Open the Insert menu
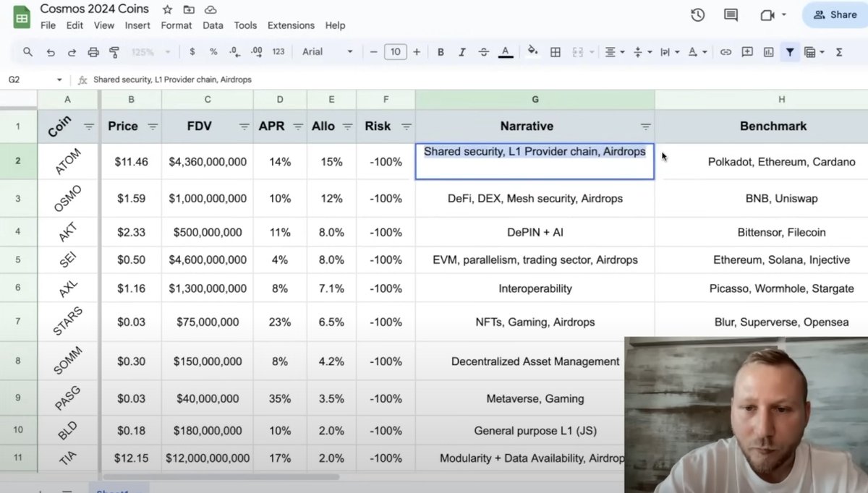The height and width of the screenshot is (493, 868). (137, 25)
